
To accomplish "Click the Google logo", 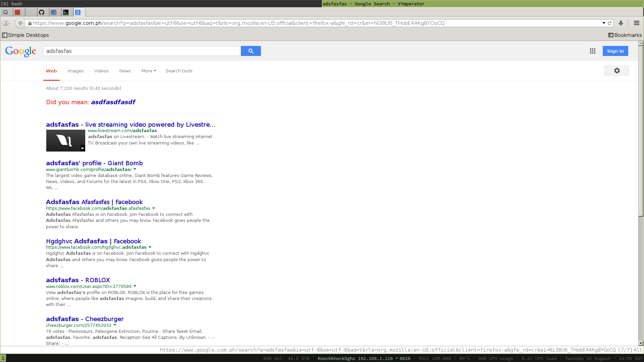I will [x=21, y=51].
